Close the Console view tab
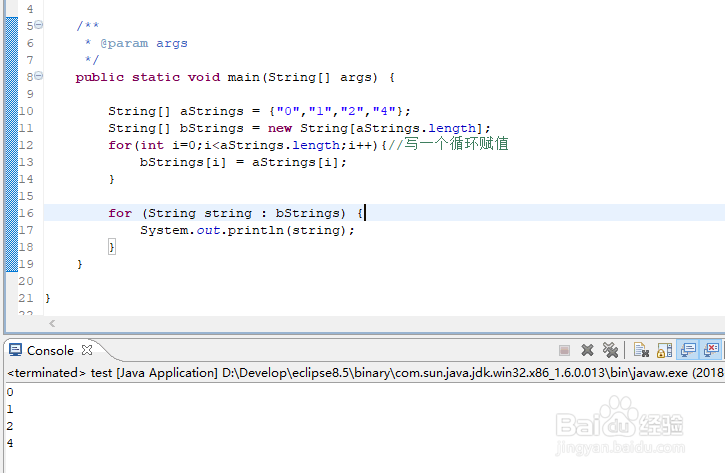Viewport: 725px width, 473px height. pos(87,350)
